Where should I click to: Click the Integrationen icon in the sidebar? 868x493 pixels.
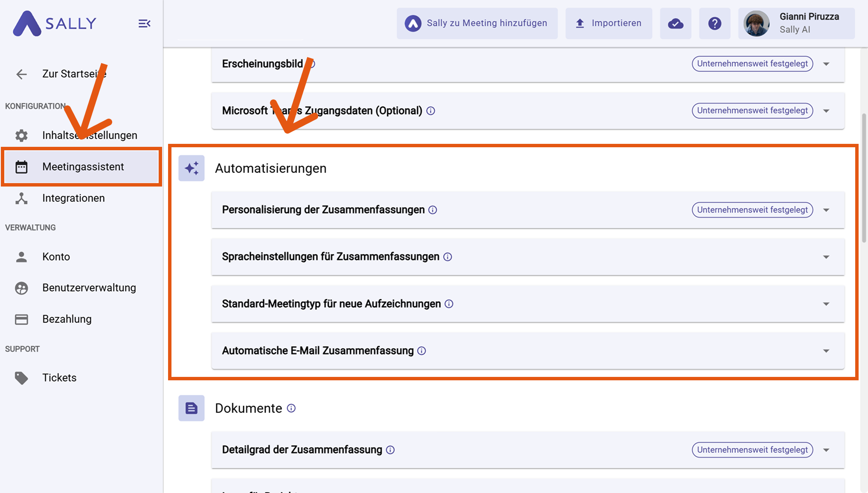[x=21, y=198]
